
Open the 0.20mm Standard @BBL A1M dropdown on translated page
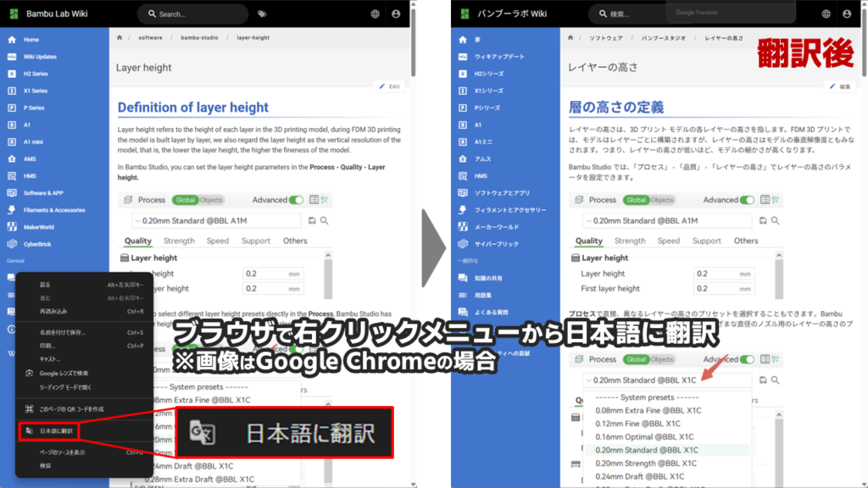tap(667, 220)
